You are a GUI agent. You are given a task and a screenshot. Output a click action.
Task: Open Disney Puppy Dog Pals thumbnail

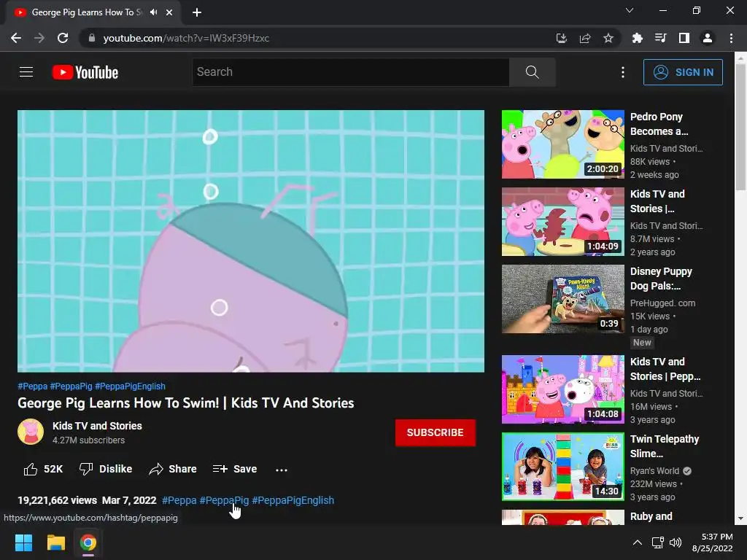pyautogui.click(x=562, y=298)
